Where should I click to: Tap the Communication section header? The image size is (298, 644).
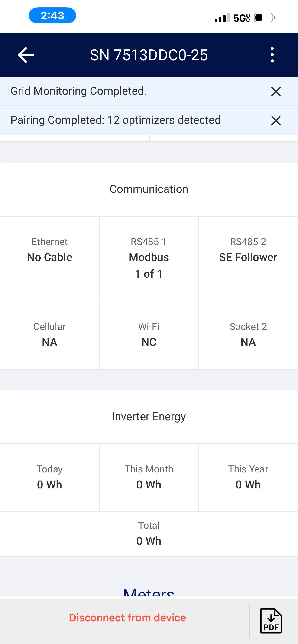click(x=149, y=189)
